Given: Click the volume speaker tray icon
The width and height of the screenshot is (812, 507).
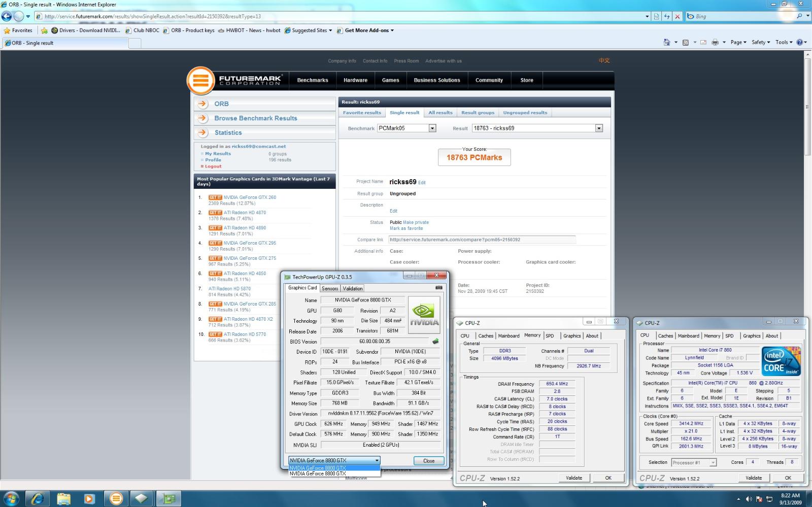Looking at the screenshot, I should coord(749,499).
